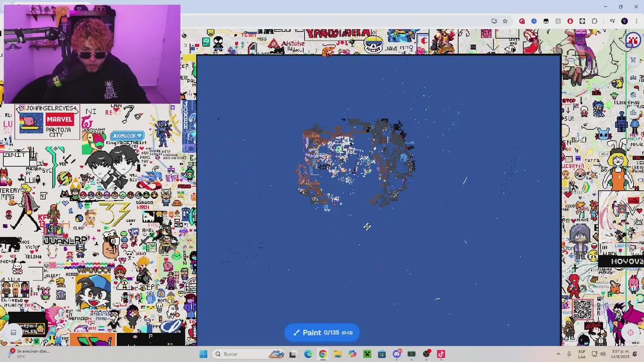Switch to Chrome on the taskbar
The width and height of the screenshot is (644, 362).
(323, 354)
